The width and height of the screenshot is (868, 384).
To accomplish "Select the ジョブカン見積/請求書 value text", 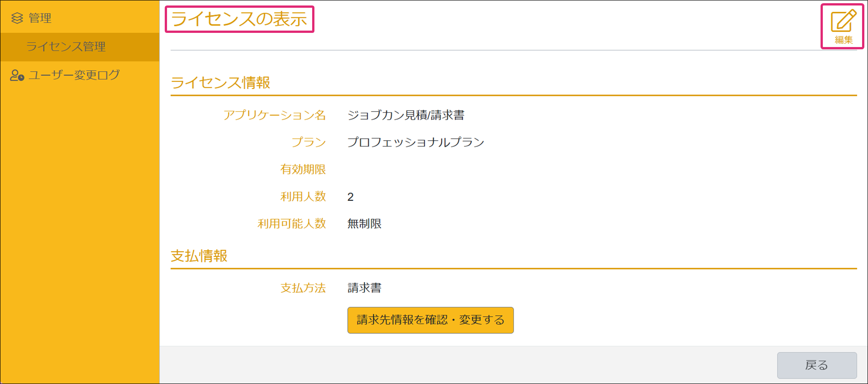I will [406, 115].
